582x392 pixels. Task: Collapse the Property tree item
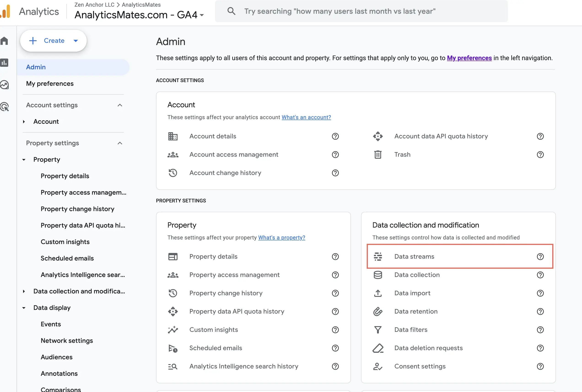24,160
